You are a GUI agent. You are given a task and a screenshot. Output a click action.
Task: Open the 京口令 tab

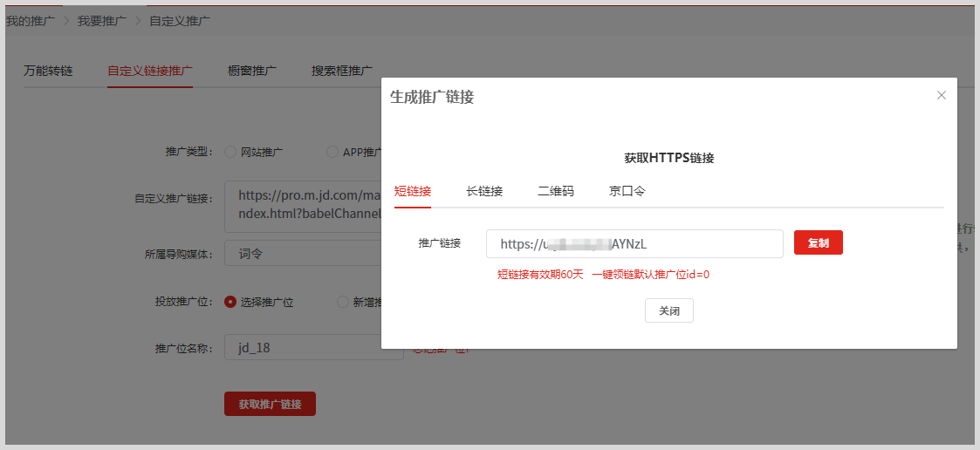click(x=627, y=191)
